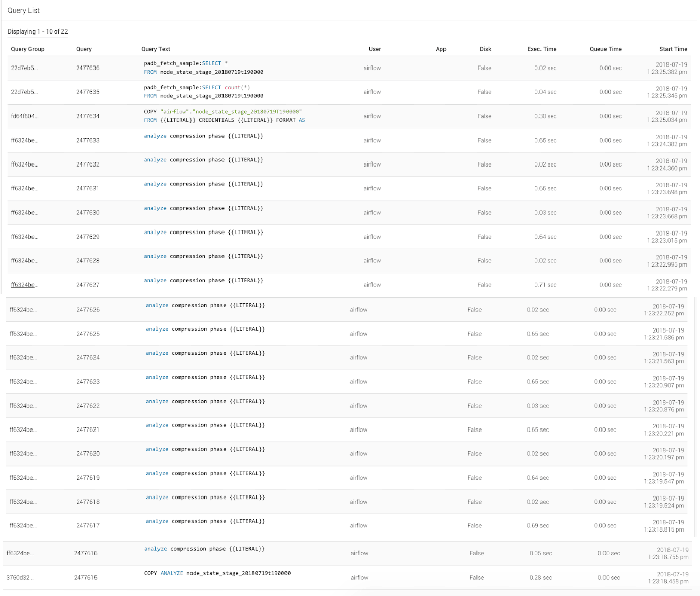The image size is (700, 596).
Task: Click the App column header
Action: [441, 49]
